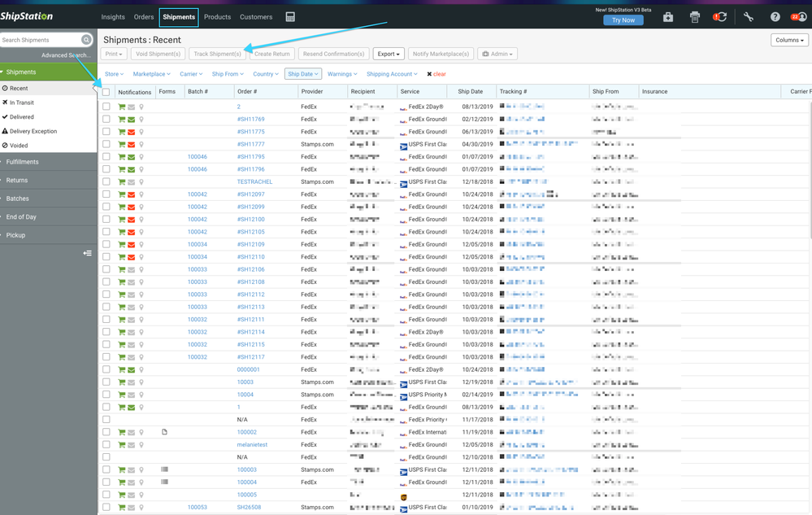Viewport: 812px width, 515px height.
Task: Open the wrench settings icon
Action: 748,17
